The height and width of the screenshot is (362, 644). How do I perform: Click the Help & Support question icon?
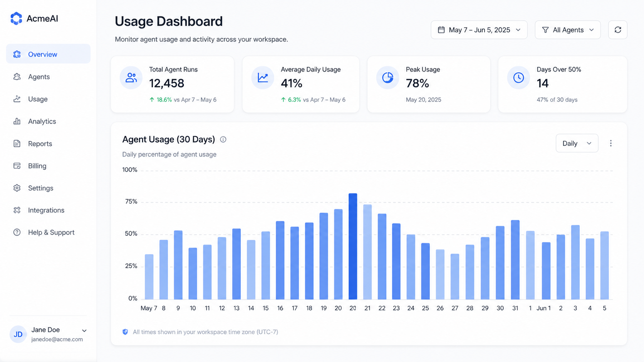point(17,232)
